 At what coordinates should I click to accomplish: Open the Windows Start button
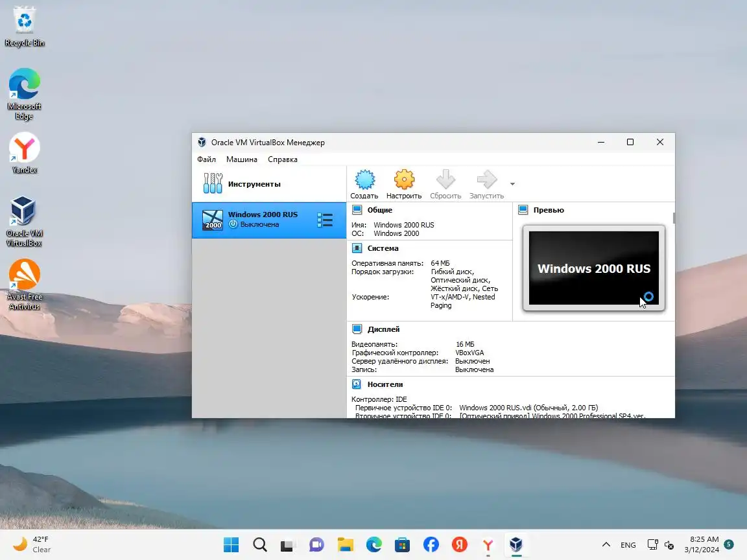click(231, 544)
